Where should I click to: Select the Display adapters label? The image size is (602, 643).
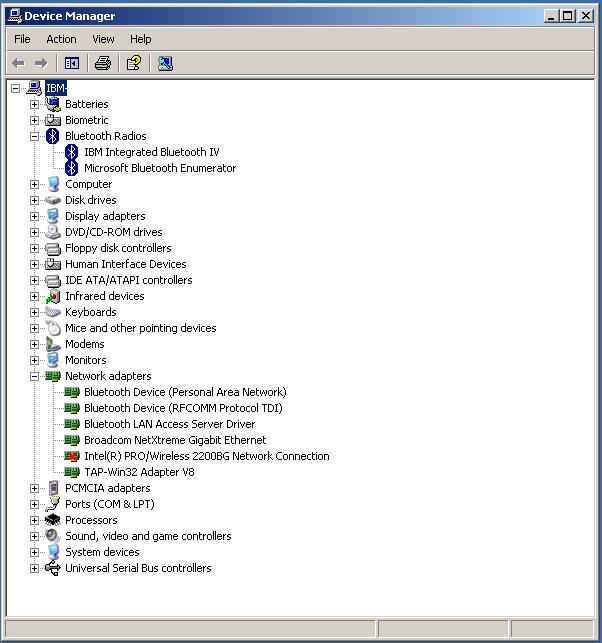pyautogui.click(x=105, y=216)
